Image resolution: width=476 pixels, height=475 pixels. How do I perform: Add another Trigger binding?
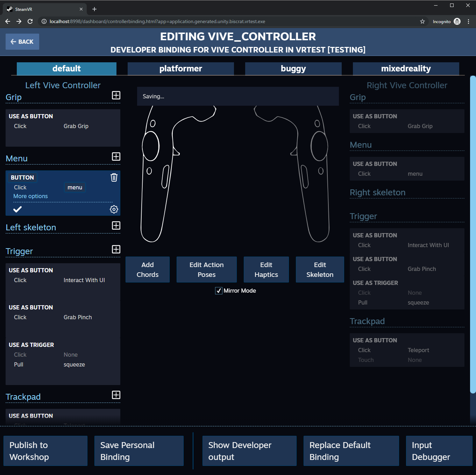pos(116,249)
